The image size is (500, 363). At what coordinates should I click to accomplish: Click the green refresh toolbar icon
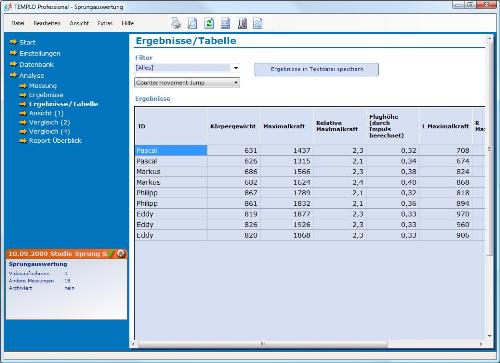209,23
